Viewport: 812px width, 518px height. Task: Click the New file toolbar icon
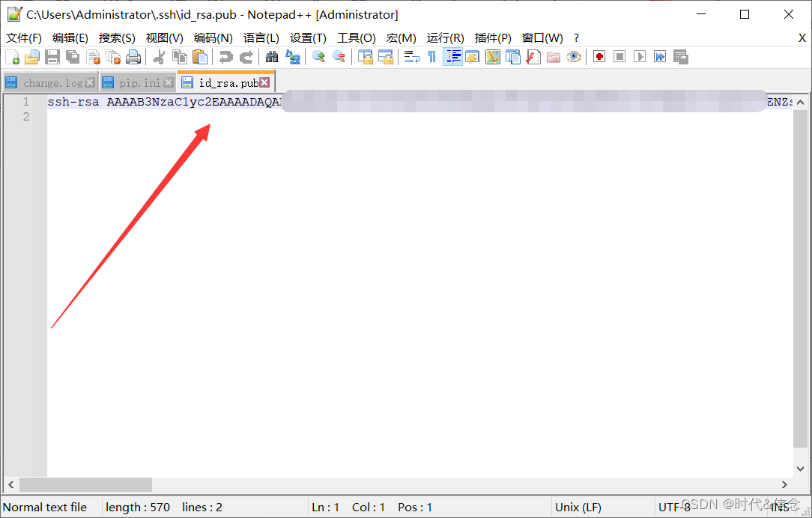pyautogui.click(x=13, y=57)
